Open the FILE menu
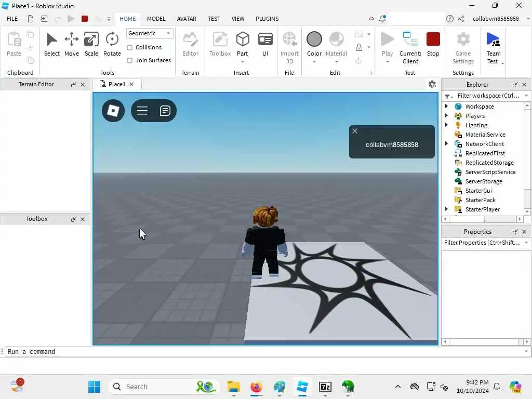This screenshot has height=399, width=532. [x=12, y=19]
